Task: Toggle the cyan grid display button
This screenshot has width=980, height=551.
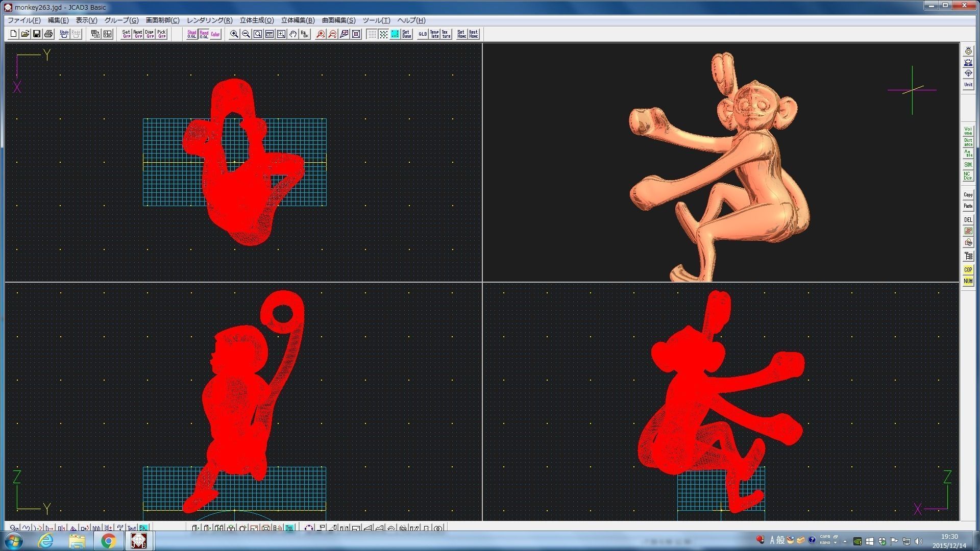Action: [395, 34]
